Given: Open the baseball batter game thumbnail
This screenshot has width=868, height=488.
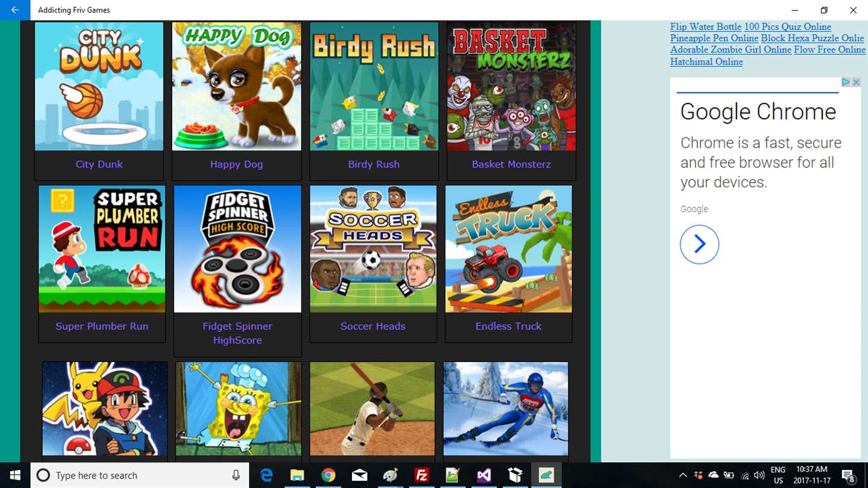Looking at the screenshot, I should click(x=372, y=408).
